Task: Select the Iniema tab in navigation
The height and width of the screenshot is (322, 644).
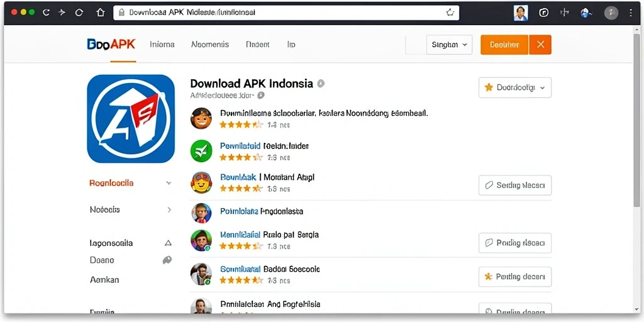Action: tap(162, 45)
